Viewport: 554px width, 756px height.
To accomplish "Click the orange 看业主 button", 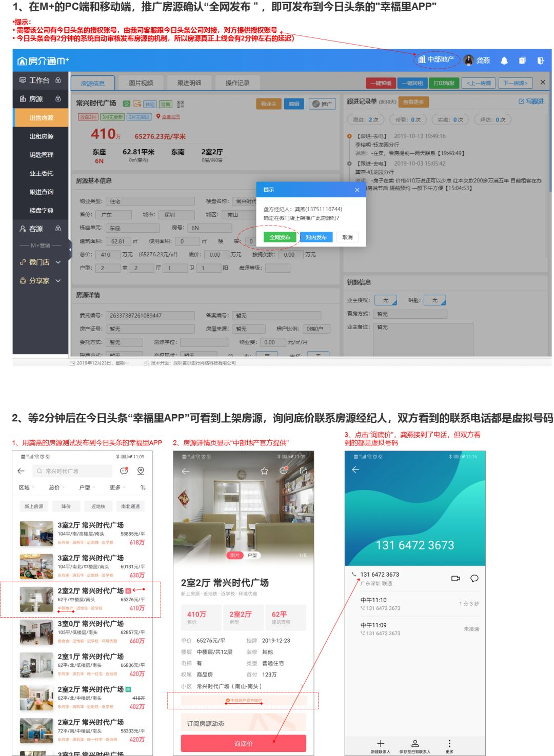I will [x=268, y=104].
